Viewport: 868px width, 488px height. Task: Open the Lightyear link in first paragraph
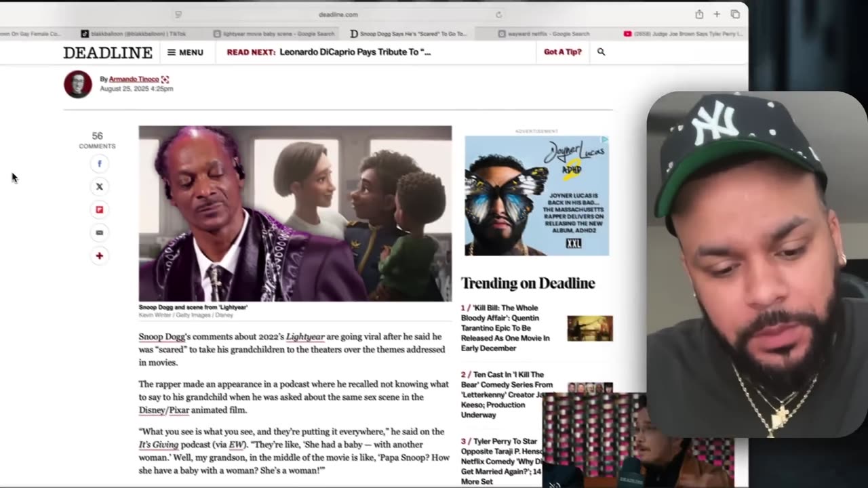point(305,337)
